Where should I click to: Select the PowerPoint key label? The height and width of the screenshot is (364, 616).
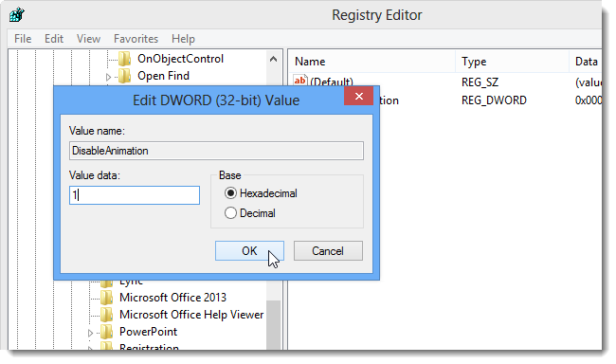[x=149, y=332]
